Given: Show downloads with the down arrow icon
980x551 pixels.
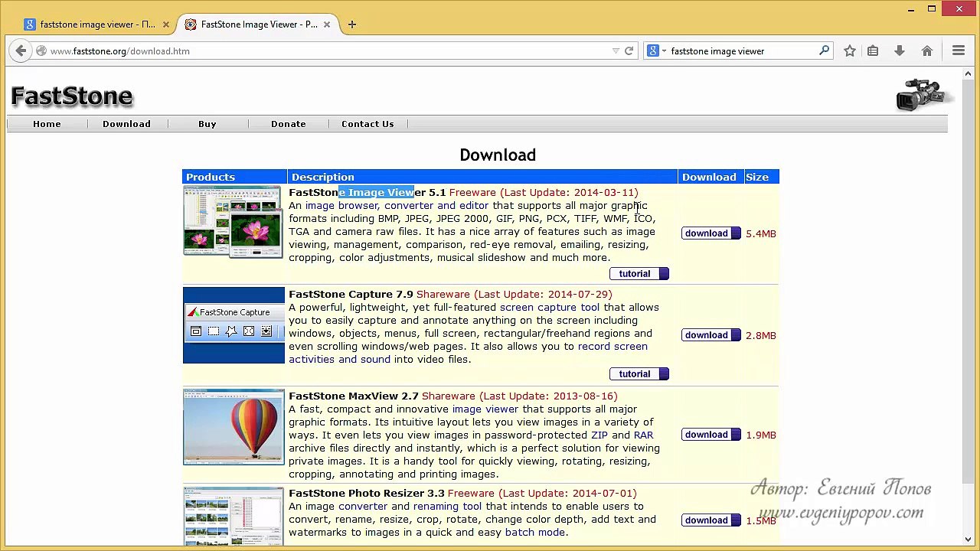Looking at the screenshot, I should tap(900, 51).
